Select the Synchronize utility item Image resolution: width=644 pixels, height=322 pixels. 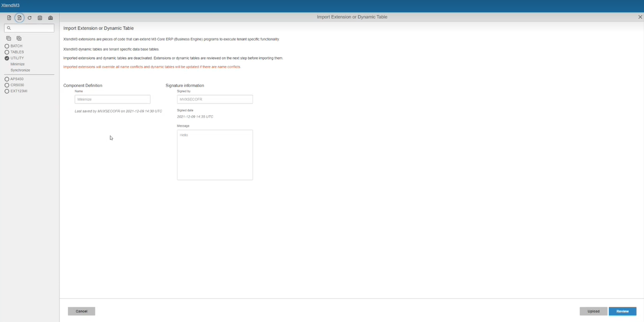pyautogui.click(x=20, y=70)
